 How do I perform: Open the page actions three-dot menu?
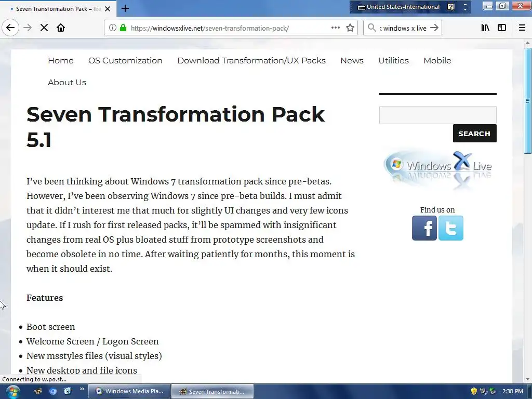(x=335, y=28)
